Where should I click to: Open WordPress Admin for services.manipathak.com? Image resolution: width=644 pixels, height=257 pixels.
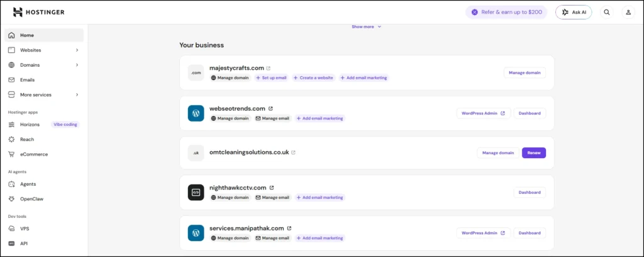(484, 232)
